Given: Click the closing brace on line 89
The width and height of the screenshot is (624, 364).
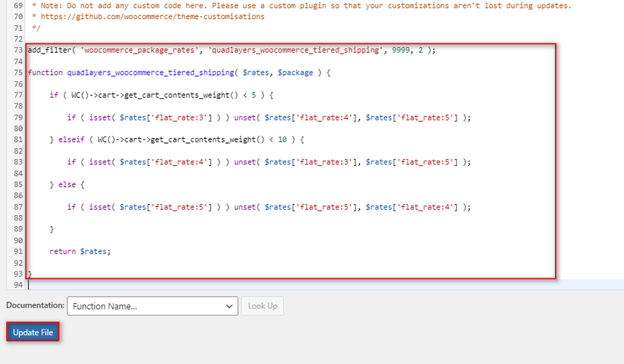Looking at the screenshot, I should [x=51, y=229].
